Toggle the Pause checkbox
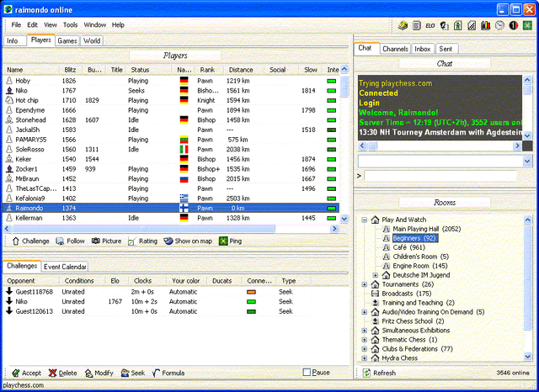The width and height of the screenshot is (539, 392). point(307,373)
